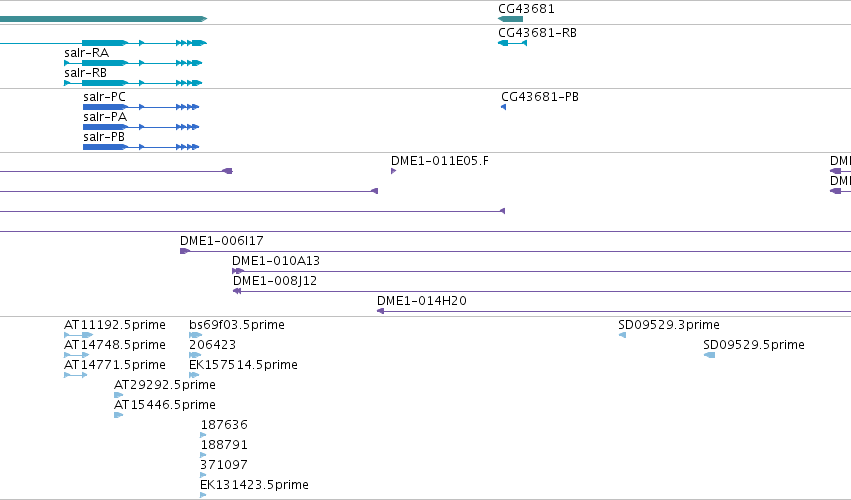This screenshot has height=500, width=851.
Task: Click the salr-RB label
Action: click(x=85, y=73)
